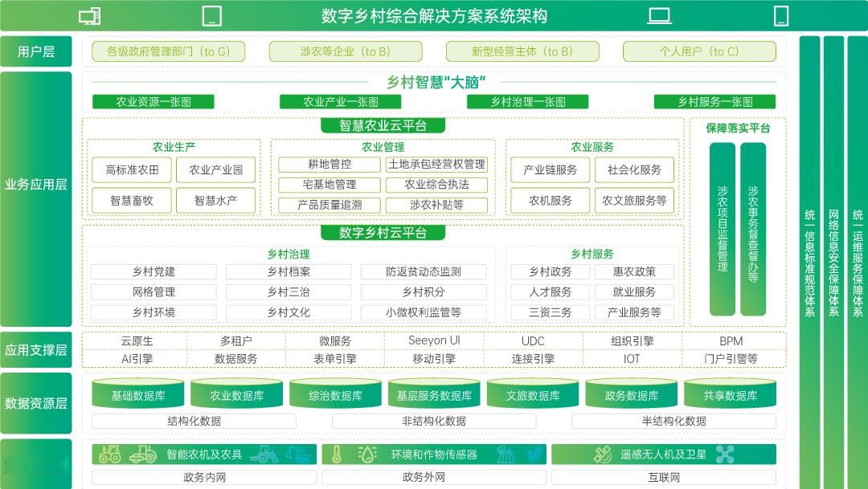Select the 农业产业园 box
Viewport: 868px width, 489px height.
pyautogui.click(x=216, y=169)
